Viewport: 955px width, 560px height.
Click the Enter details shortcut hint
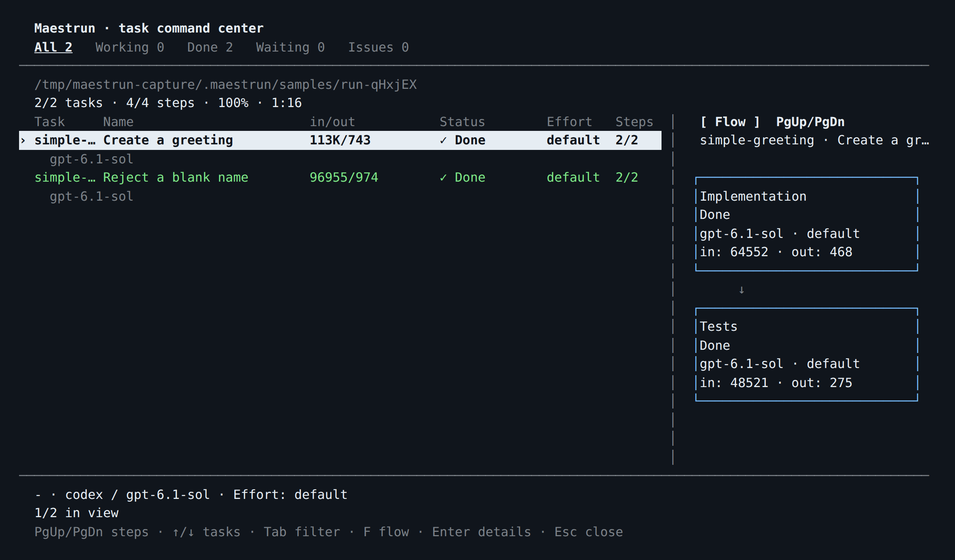tap(481, 532)
